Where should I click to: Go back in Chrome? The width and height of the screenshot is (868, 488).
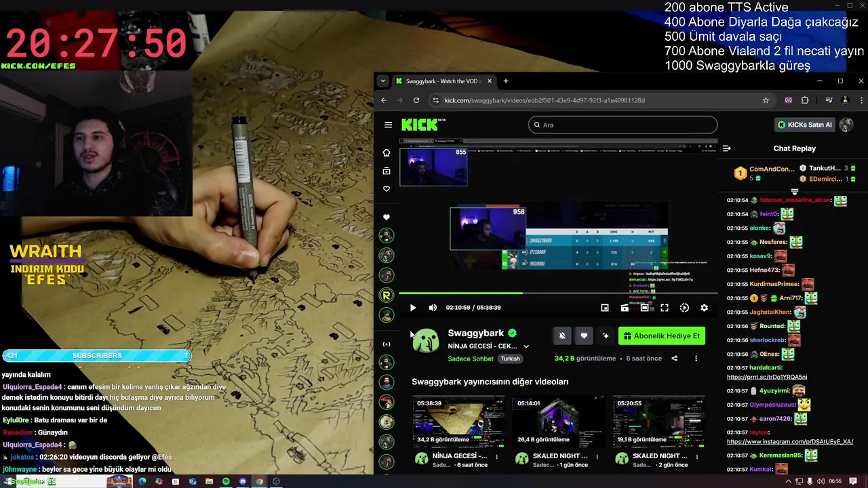pyautogui.click(x=384, y=100)
